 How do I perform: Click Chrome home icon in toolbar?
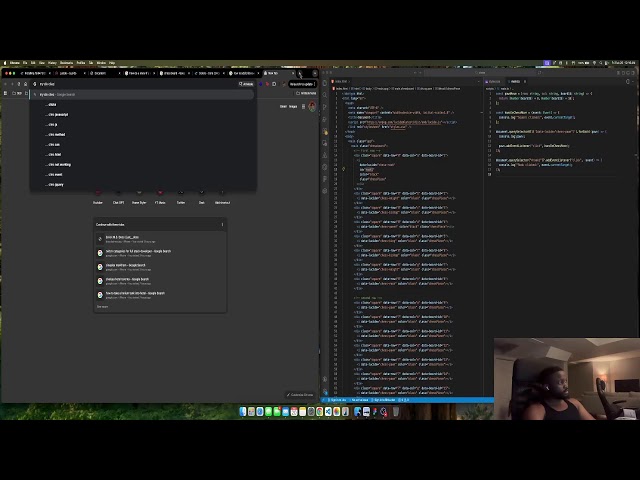pyautogui.click(x=25, y=84)
